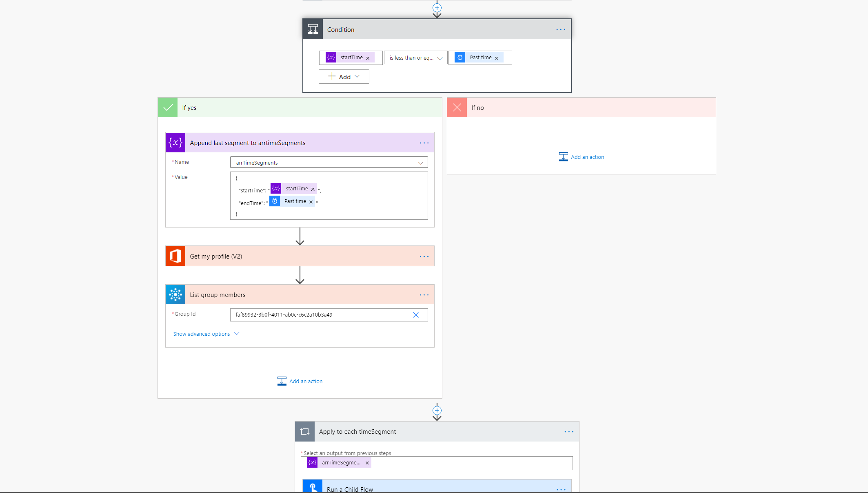Viewport: 868px width, 493px height.
Task: Click the Condition action icon
Action: (x=313, y=29)
